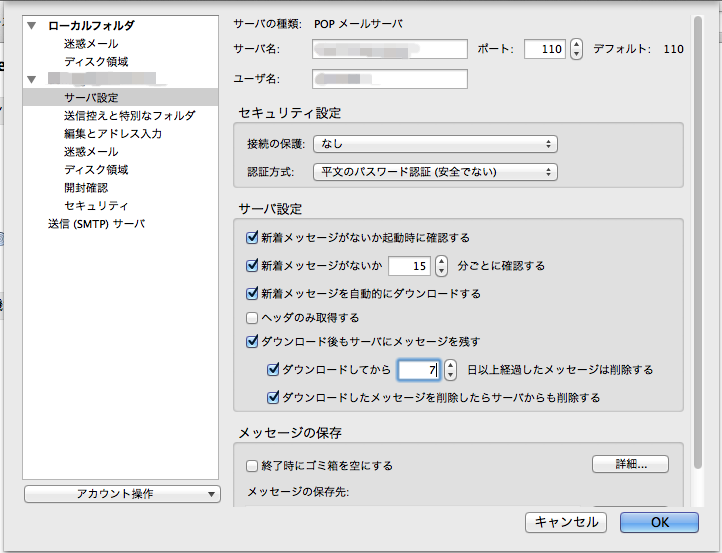Enable 終了時にゴミ箱を空にする checkbox
This screenshot has height=553, width=722.
pos(252,466)
